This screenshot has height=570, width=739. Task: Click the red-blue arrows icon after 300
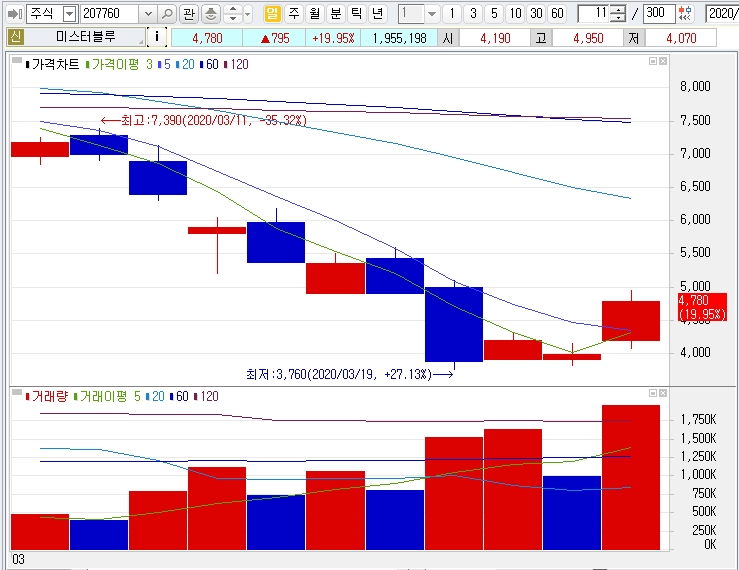click(686, 13)
